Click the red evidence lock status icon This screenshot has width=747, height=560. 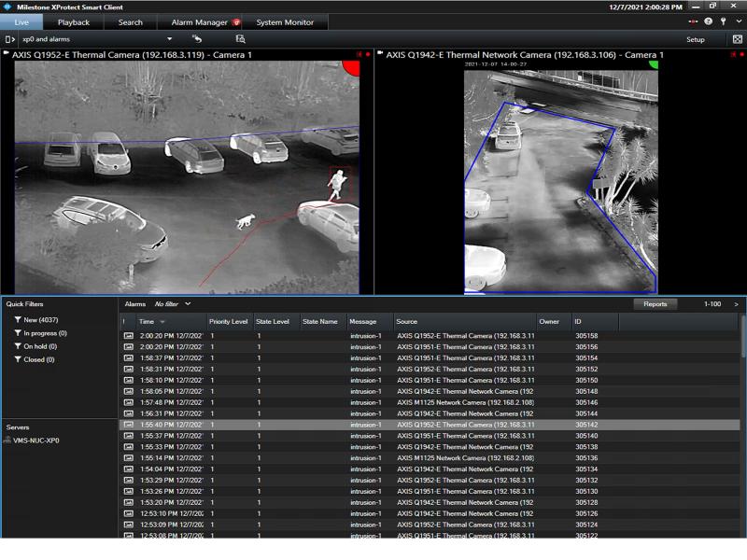pyautogui.click(x=693, y=21)
